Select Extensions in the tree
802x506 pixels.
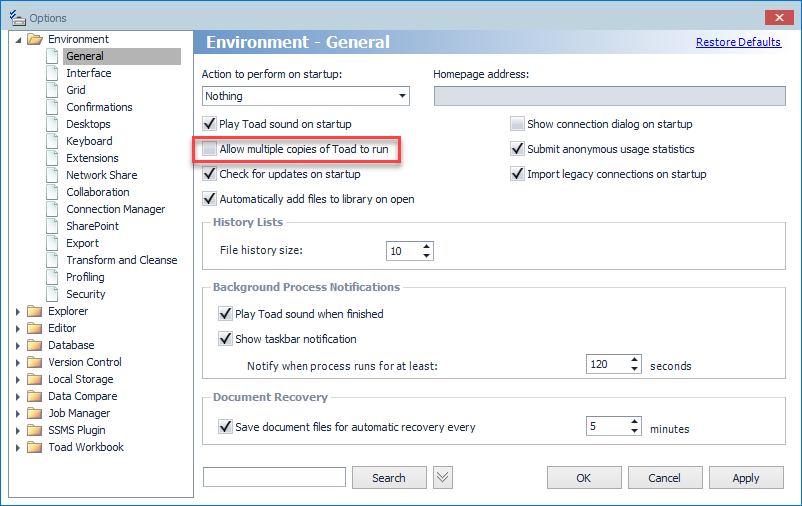pos(92,158)
